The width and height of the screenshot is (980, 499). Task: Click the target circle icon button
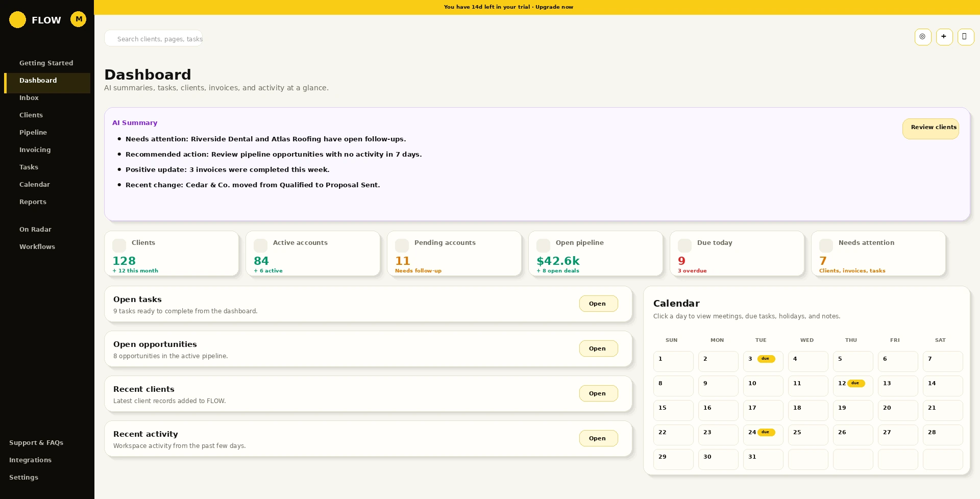click(923, 37)
